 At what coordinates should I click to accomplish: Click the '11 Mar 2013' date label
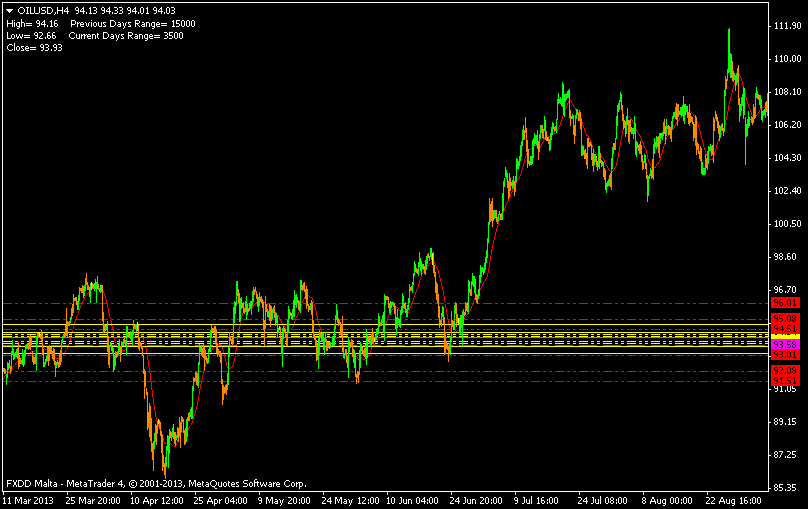tap(28, 499)
